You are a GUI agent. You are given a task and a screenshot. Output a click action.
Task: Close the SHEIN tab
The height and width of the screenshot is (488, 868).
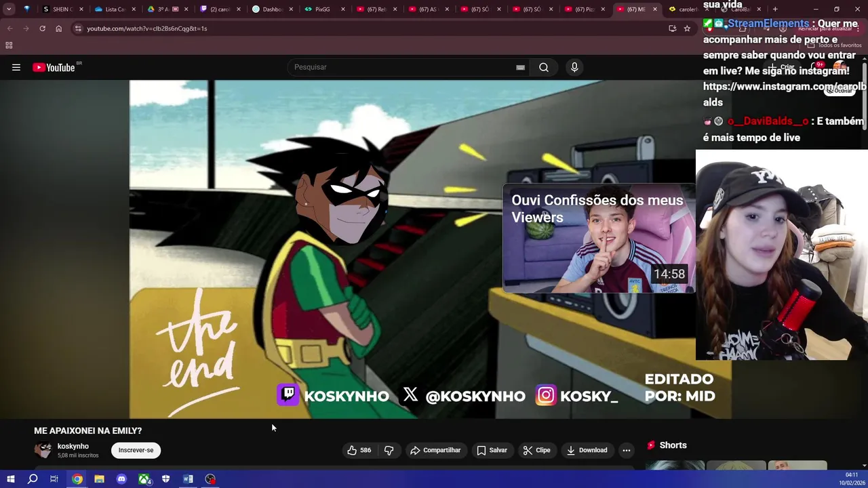pos(81,9)
